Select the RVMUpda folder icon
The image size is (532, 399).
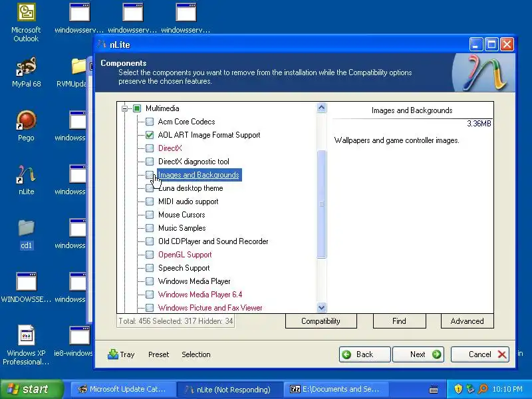click(x=78, y=66)
